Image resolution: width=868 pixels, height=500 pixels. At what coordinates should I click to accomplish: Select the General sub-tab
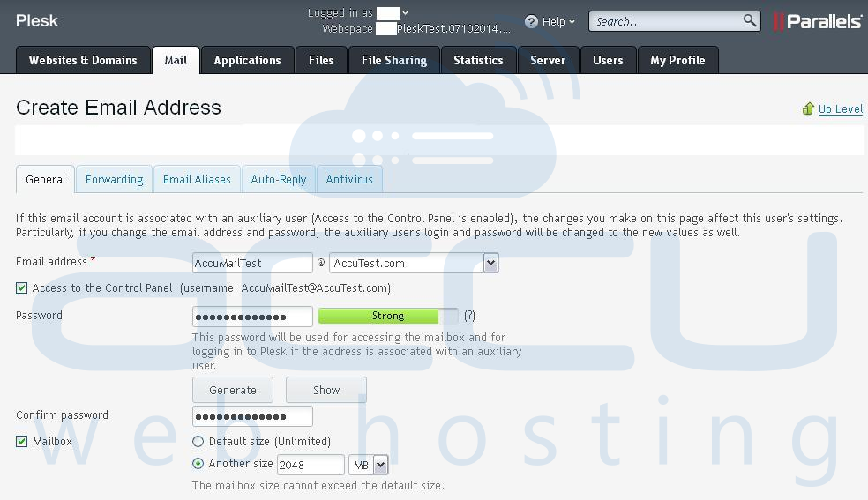[x=45, y=179]
